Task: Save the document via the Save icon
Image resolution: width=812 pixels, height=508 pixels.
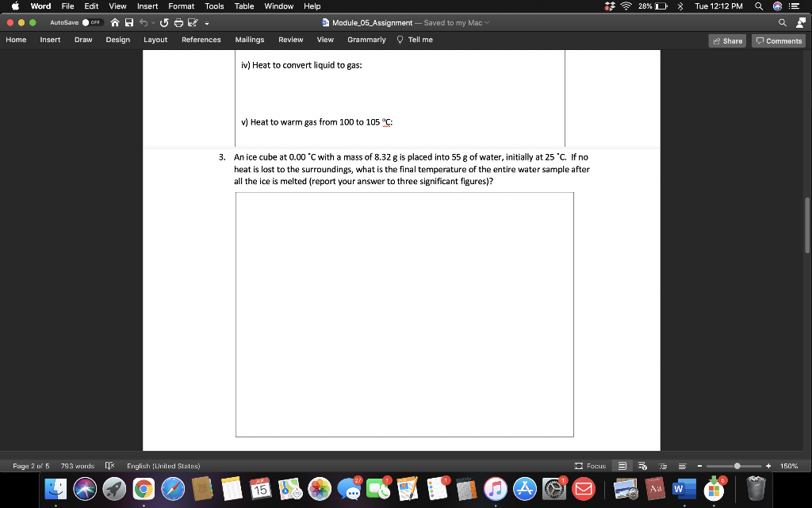Action: (129, 23)
